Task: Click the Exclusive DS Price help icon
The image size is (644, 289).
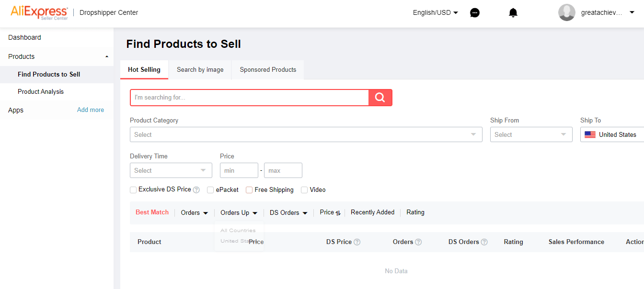Action: (196, 190)
